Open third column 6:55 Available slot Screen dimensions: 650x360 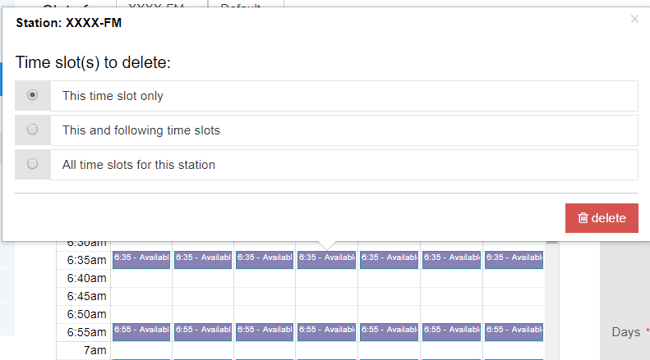click(264, 332)
